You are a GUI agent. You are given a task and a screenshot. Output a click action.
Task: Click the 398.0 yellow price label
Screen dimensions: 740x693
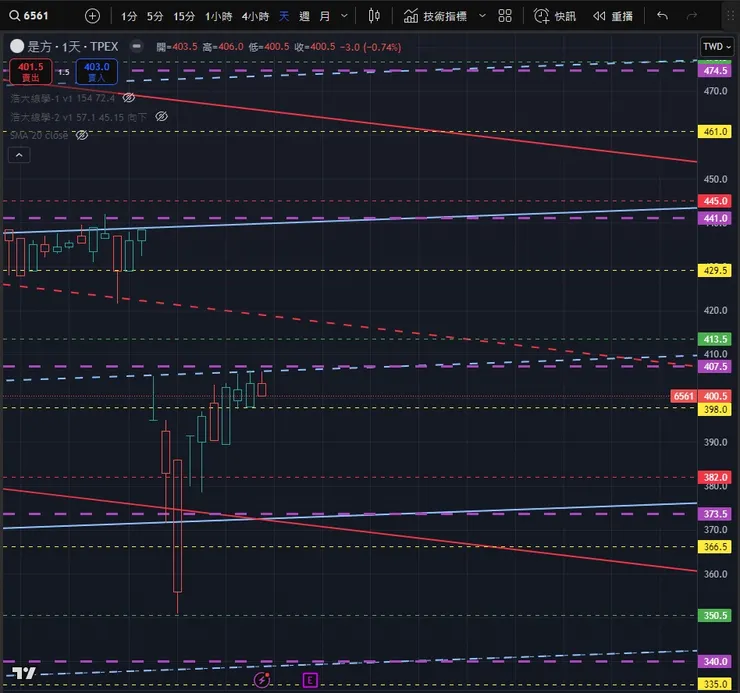click(715, 409)
